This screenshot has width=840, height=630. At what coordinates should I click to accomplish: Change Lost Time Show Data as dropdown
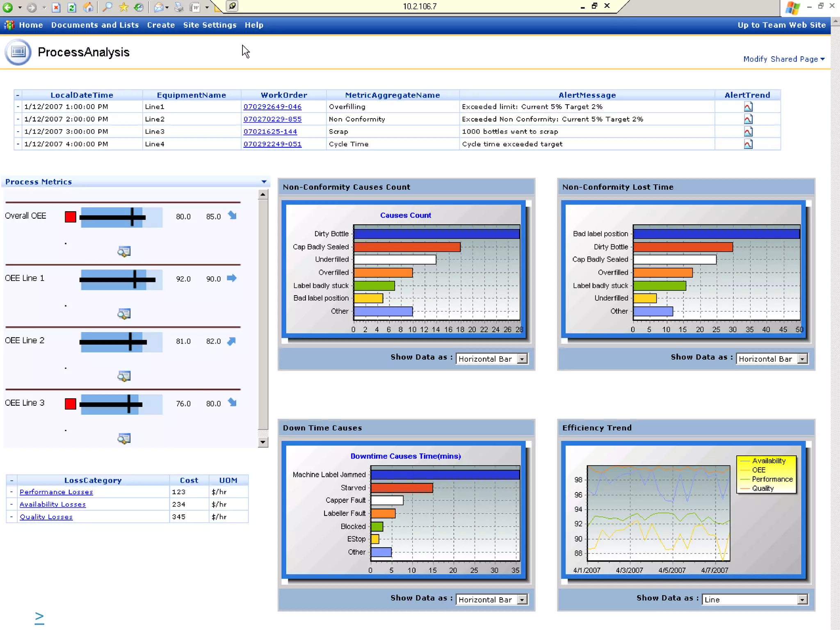tap(772, 359)
